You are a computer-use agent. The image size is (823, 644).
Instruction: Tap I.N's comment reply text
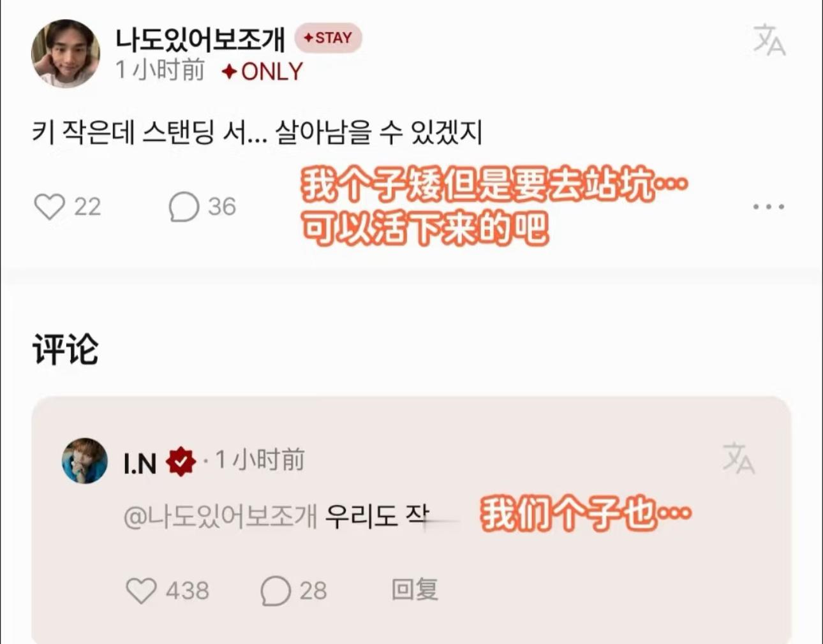point(378,516)
